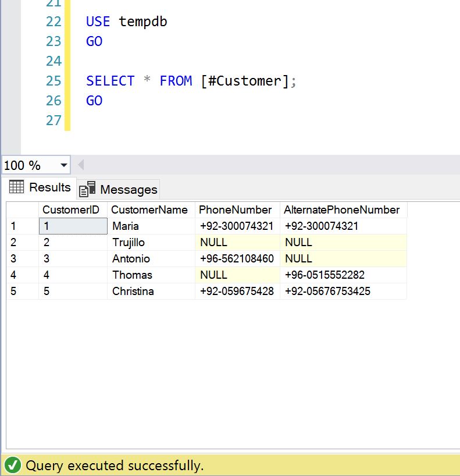Select Christina's alternate number +92-05676753425
The height and width of the screenshot is (476, 460).
click(x=327, y=291)
